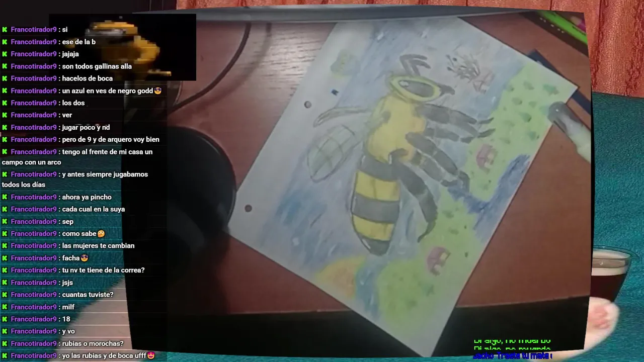This screenshot has width=644, height=362.
Task: Click the Kick badge beside "ese de la b"
Action: 5,42
